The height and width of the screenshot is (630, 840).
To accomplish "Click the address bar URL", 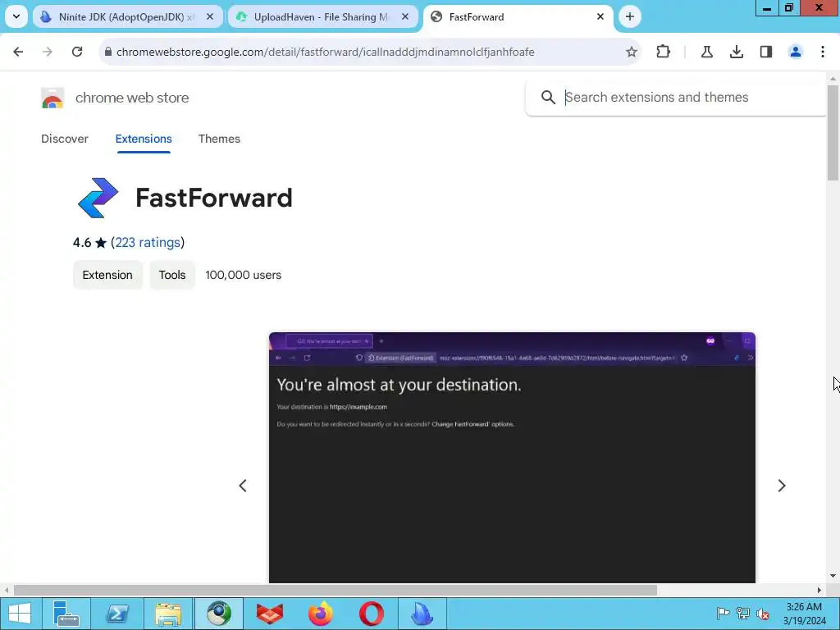I will (x=325, y=52).
